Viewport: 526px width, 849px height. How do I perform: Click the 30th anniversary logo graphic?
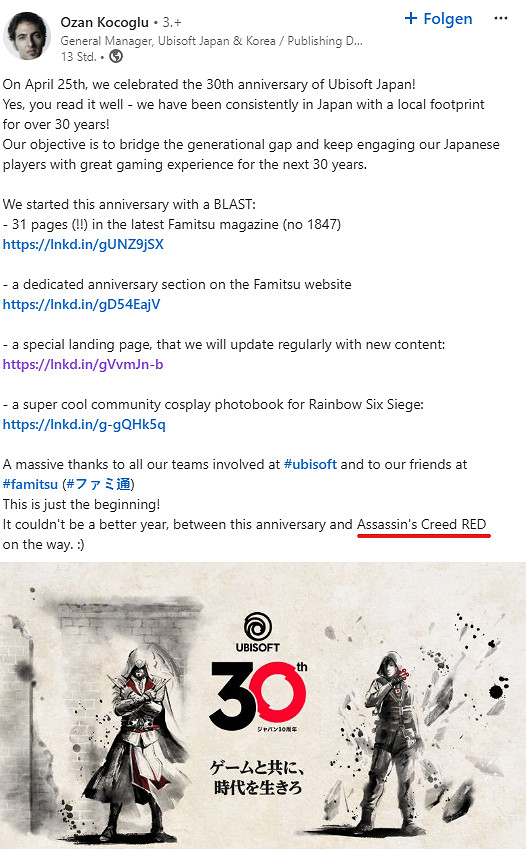258,696
